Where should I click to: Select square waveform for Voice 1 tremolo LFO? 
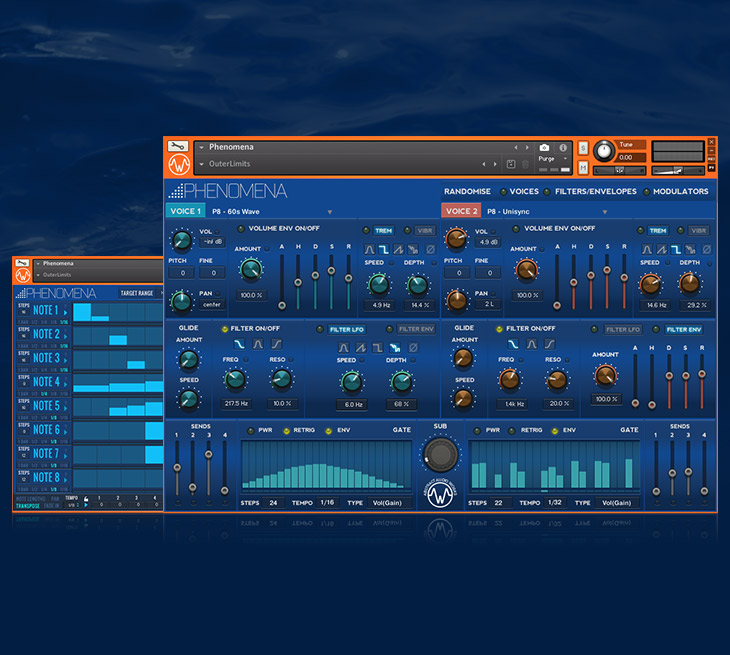click(384, 249)
